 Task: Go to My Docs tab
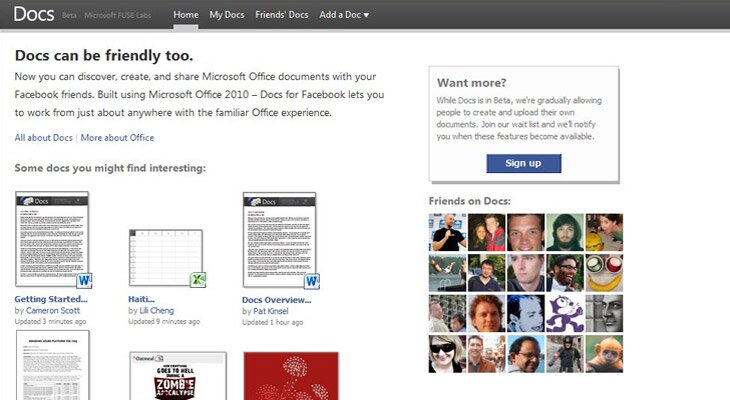(x=227, y=15)
